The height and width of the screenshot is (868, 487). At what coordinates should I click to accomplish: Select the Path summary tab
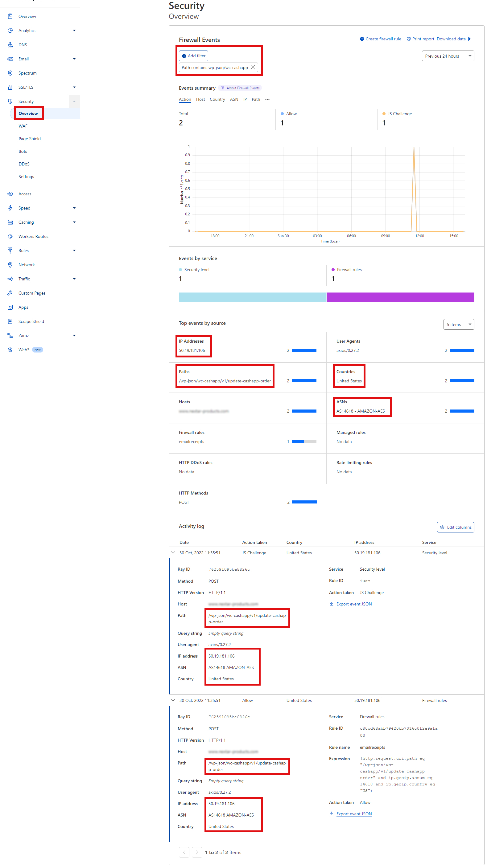tap(256, 99)
